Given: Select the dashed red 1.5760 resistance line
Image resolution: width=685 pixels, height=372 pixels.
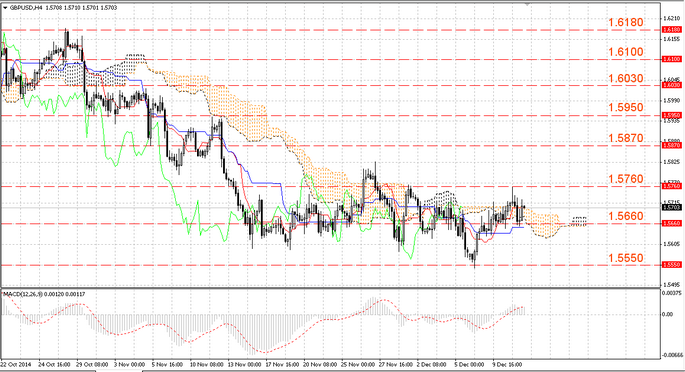Looking at the screenshot, I should [x=331, y=186].
